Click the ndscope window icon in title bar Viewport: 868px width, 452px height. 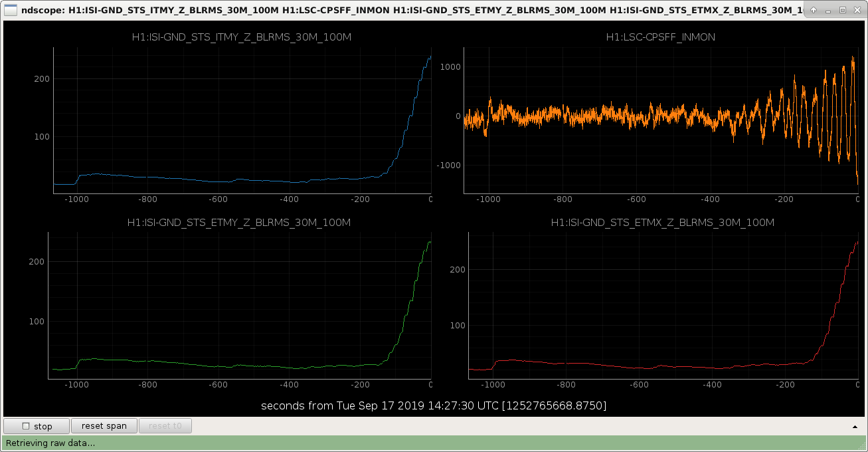point(11,10)
